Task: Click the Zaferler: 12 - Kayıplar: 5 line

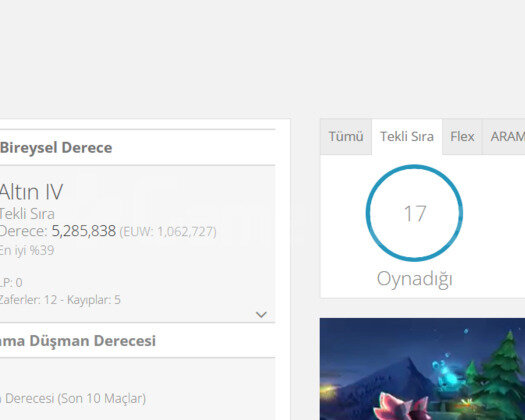Action: [x=60, y=300]
